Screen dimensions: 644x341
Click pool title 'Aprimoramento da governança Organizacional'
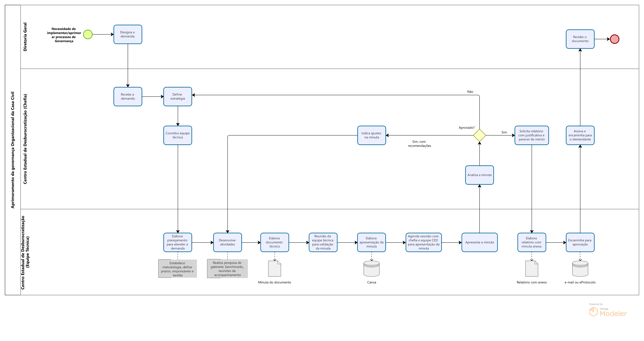click(13, 150)
